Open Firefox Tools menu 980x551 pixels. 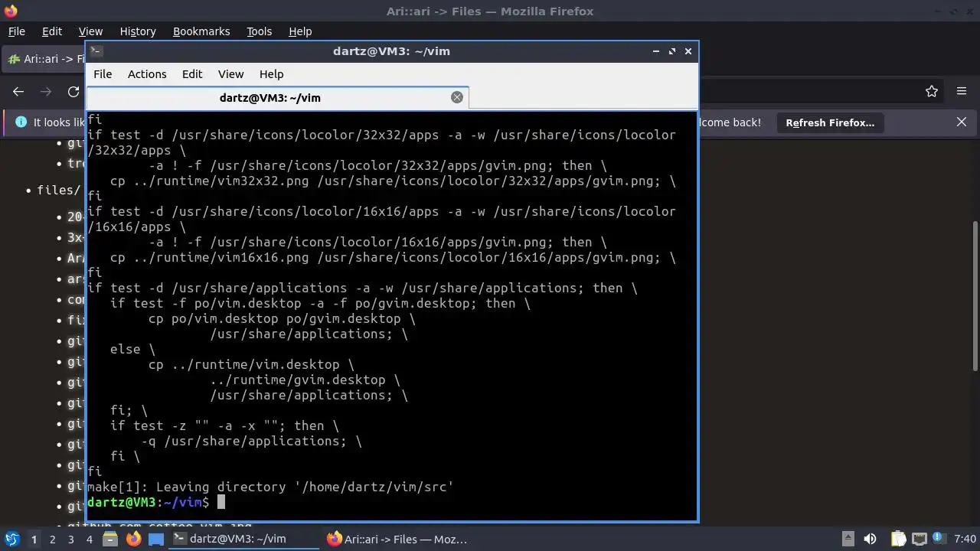[259, 31]
